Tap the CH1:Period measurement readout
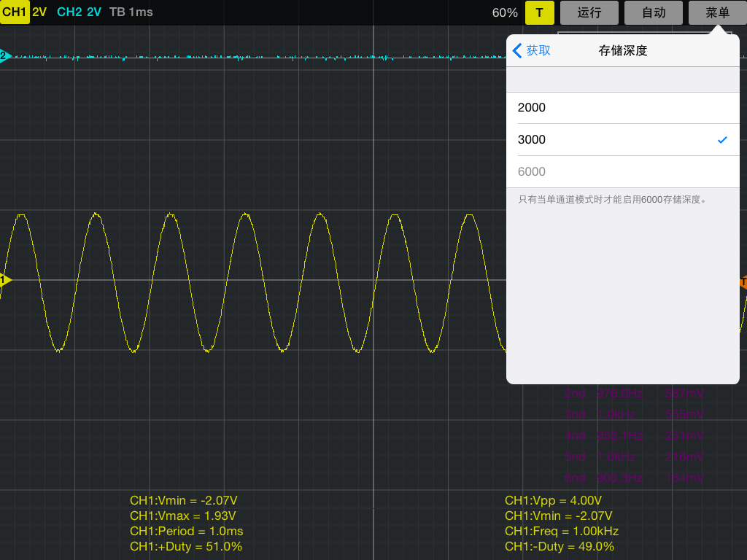Viewport: 747px width, 560px height. pyautogui.click(x=186, y=531)
